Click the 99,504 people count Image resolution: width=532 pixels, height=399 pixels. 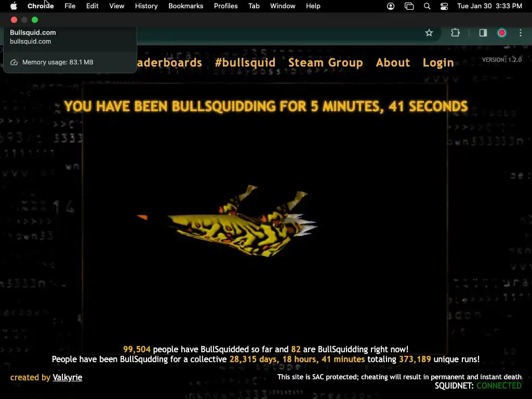tap(137, 349)
